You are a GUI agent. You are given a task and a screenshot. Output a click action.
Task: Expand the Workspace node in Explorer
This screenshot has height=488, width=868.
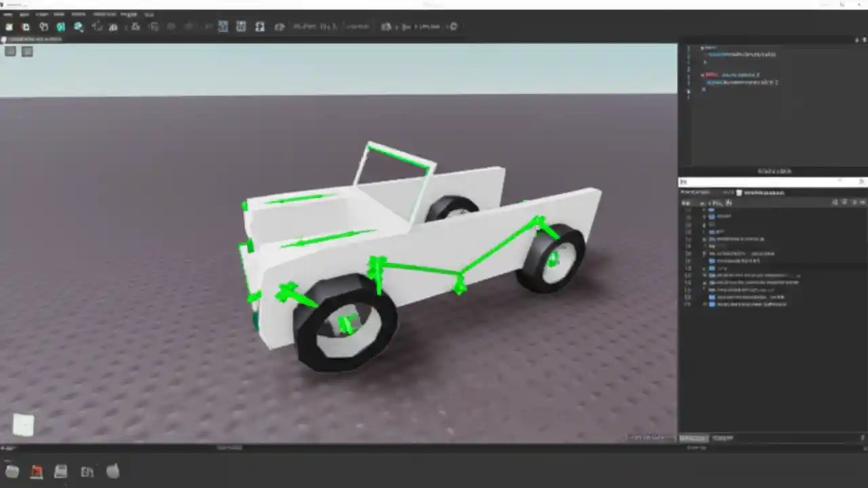tap(705, 216)
